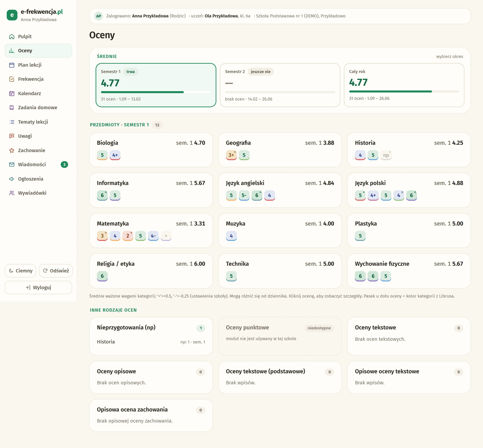483x448 pixels.
Task: Open Tematy lekcji menu item
Action: (x=38, y=122)
